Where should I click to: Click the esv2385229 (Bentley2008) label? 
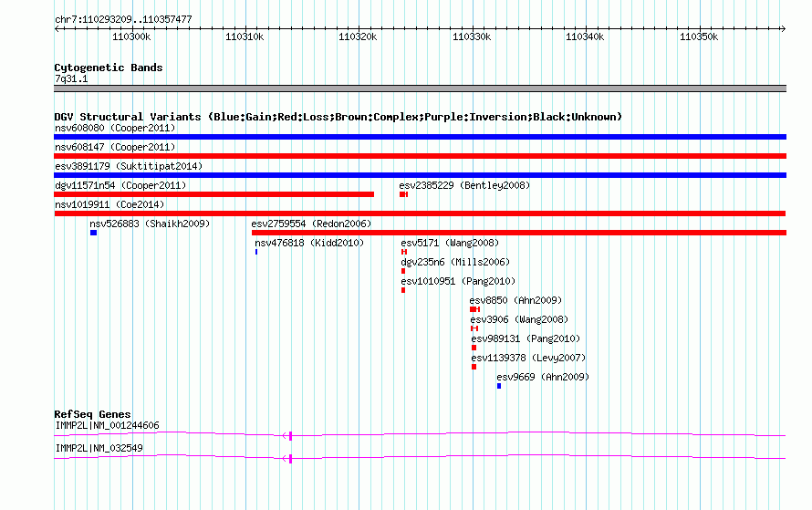[x=464, y=185]
